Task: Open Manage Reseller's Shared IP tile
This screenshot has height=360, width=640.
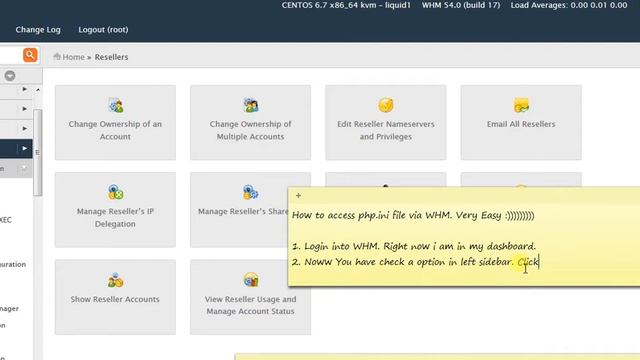Action: pos(239,209)
